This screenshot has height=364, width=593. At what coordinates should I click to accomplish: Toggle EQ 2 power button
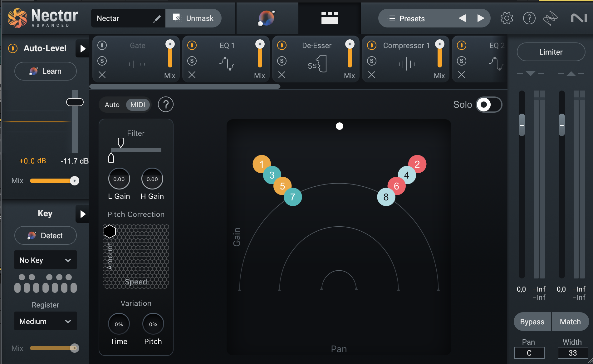click(x=462, y=45)
